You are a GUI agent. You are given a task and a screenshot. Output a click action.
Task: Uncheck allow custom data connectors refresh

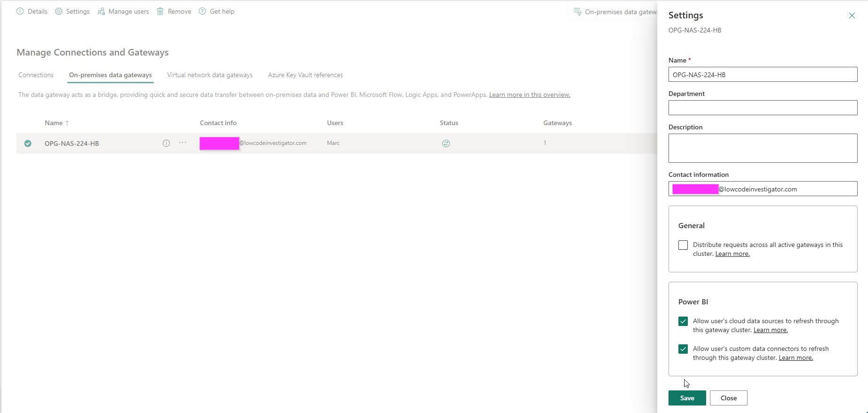pyautogui.click(x=683, y=349)
